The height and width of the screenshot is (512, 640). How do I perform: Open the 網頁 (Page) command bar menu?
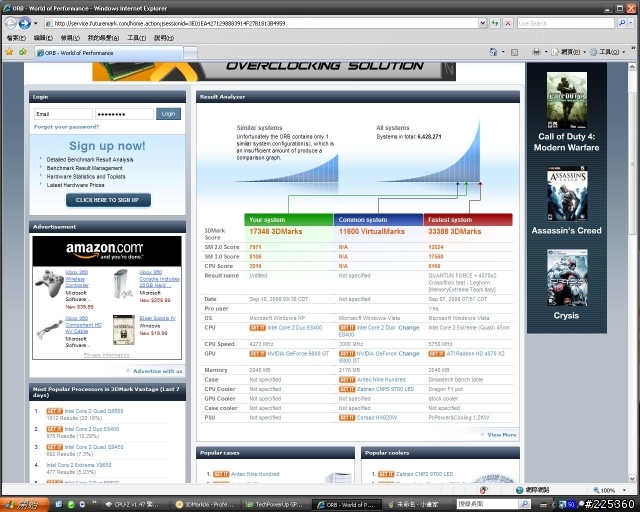point(568,52)
